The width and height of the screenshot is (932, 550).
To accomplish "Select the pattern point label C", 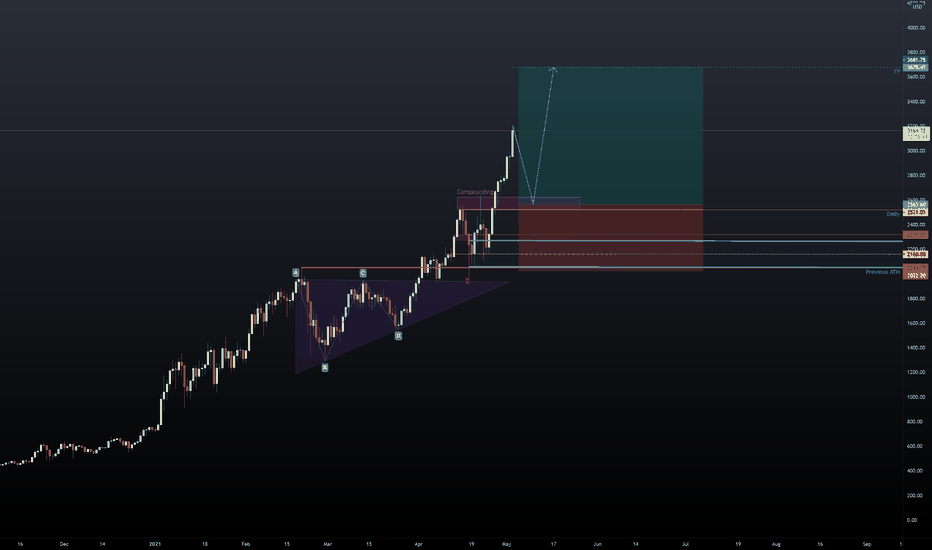I will tap(363, 273).
